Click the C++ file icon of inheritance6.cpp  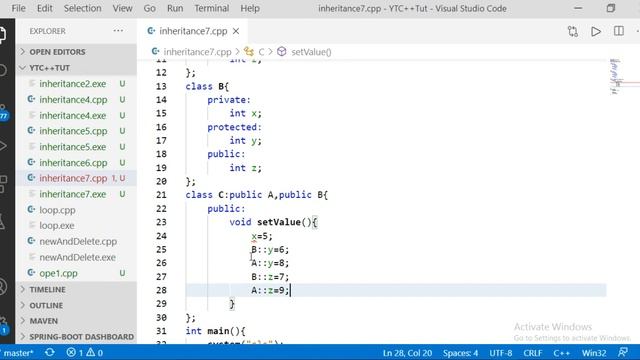pyautogui.click(x=31, y=162)
